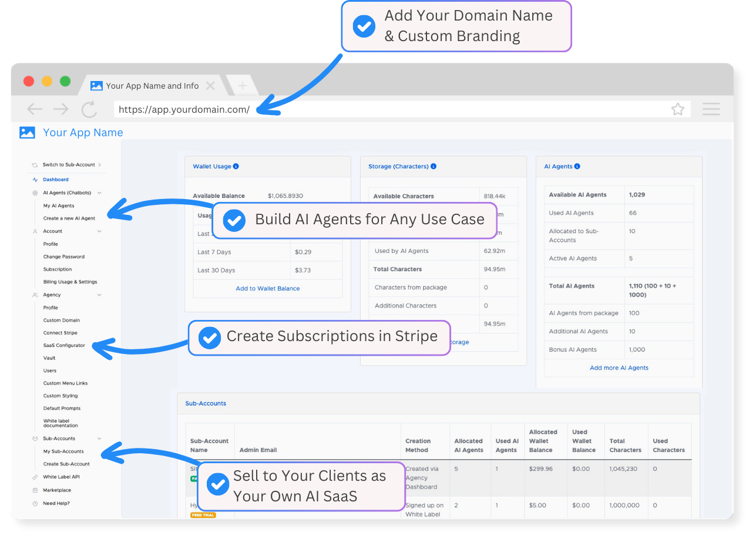Click the info icon next to Wallet Usage

point(236,167)
